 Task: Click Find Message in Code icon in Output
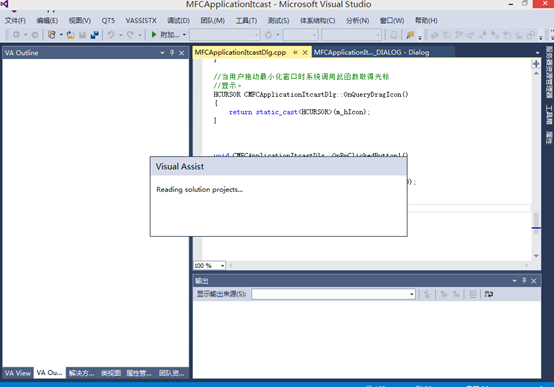coord(428,294)
